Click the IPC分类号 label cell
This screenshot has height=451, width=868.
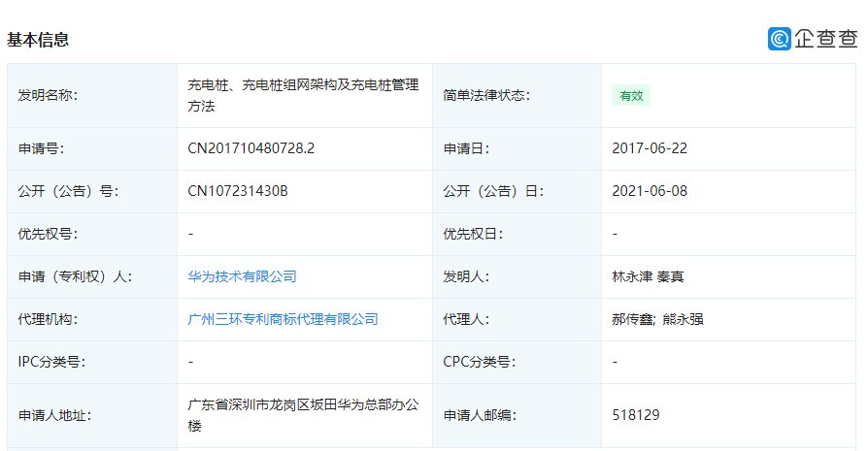(51, 362)
